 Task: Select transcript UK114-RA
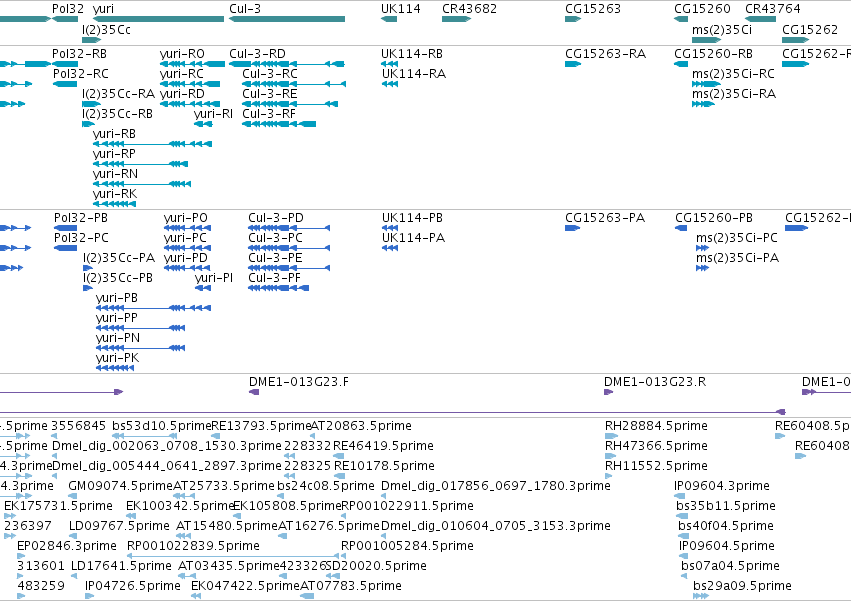tap(414, 74)
